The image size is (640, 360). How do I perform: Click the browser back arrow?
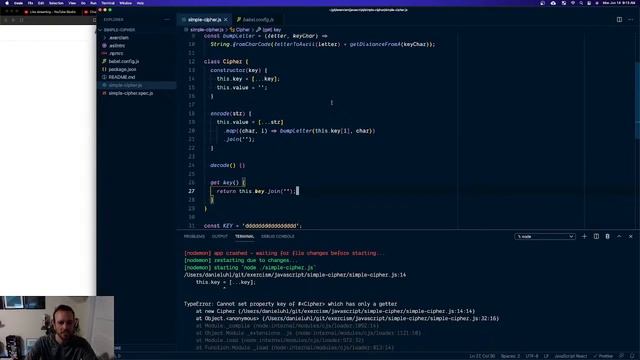[6, 20]
